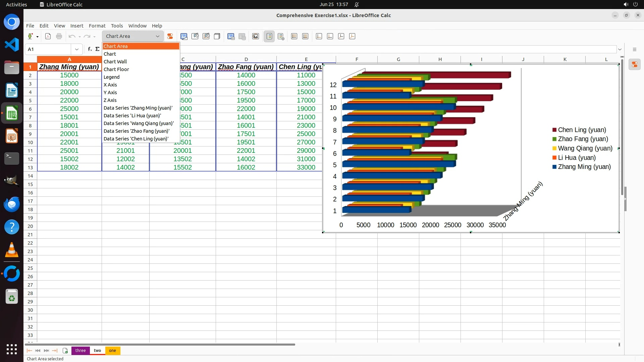Open the sidebar Properties icon

click(634, 64)
